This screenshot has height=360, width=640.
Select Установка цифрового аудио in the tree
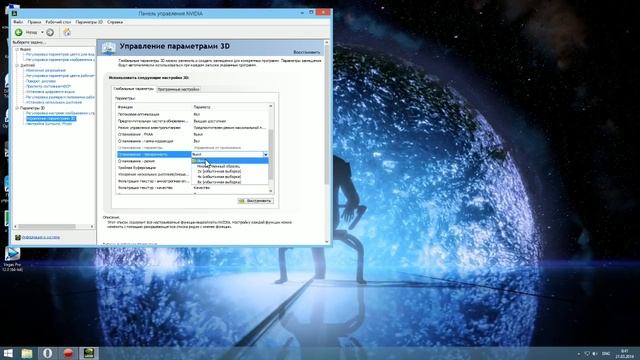tap(50, 91)
